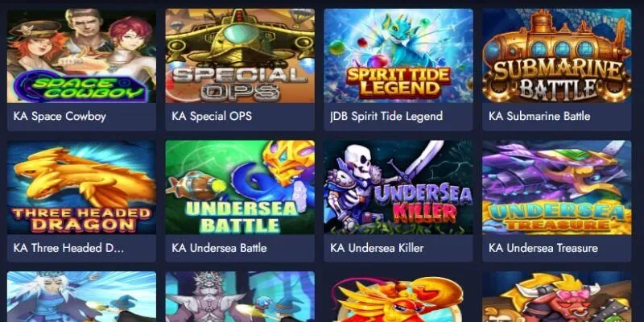Select the Submarine Battle game artwork
This screenshot has width=644, height=322.
[557, 56]
